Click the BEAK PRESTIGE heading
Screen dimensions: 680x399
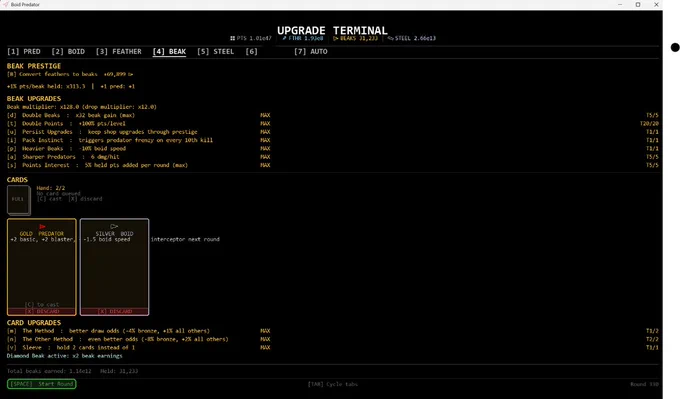pyautogui.click(x=34, y=66)
